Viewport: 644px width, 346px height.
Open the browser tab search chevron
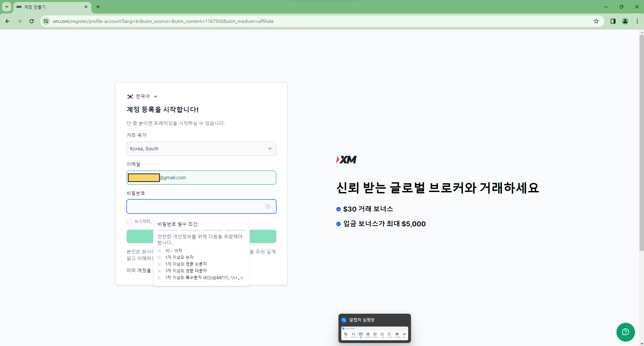coord(6,7)
